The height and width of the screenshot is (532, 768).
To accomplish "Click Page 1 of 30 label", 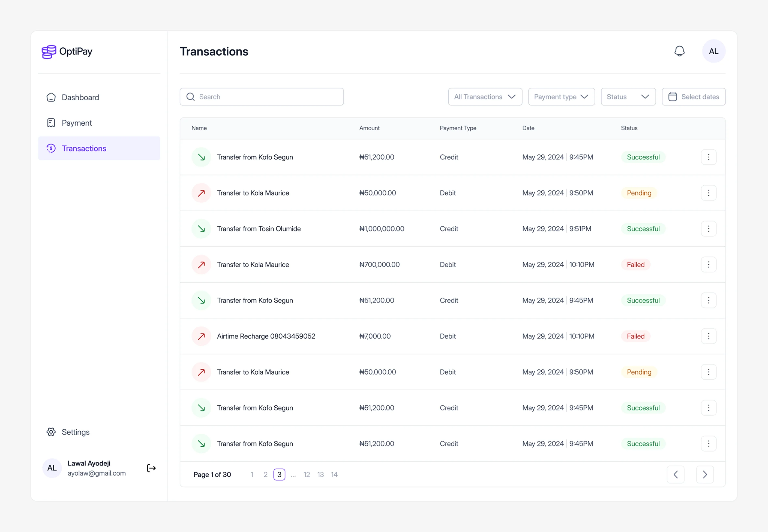I will click(x=212, y=475).
